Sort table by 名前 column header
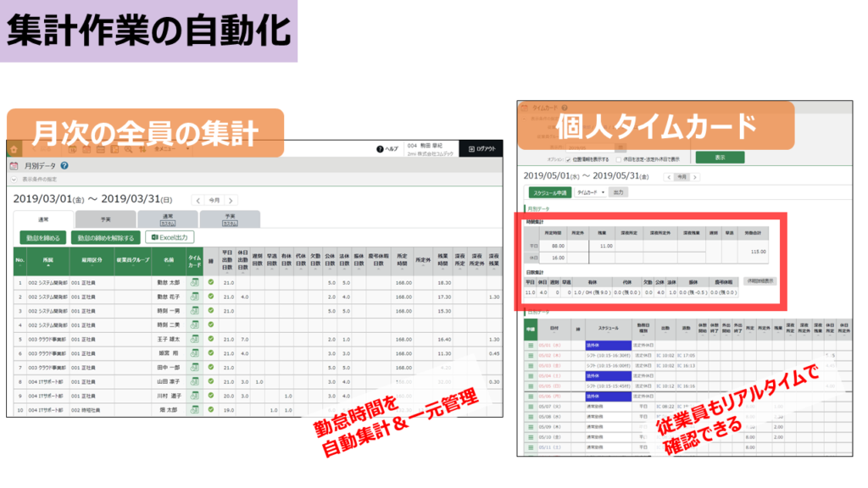Image resolution: width=868 pixels, height=488 pixels. pos(169,261)
